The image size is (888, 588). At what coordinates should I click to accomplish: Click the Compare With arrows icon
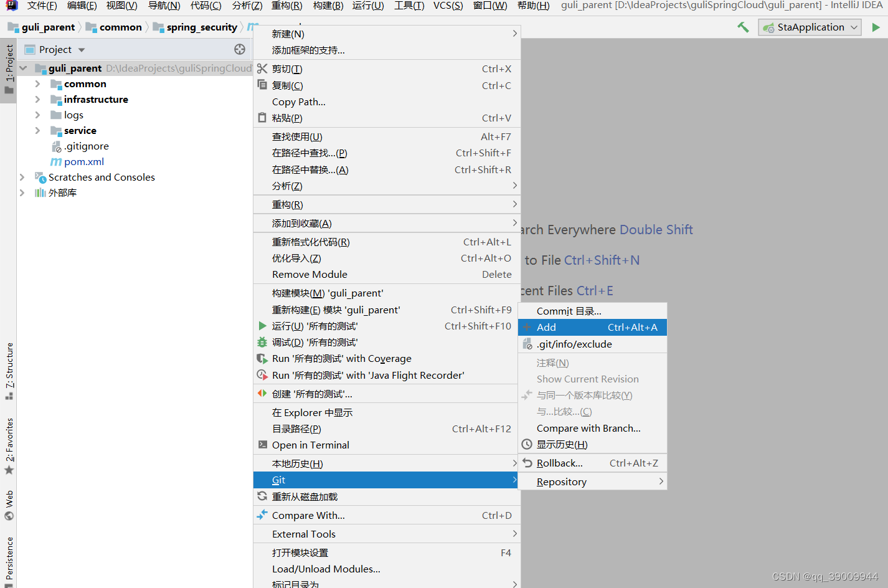pos(262,515)
